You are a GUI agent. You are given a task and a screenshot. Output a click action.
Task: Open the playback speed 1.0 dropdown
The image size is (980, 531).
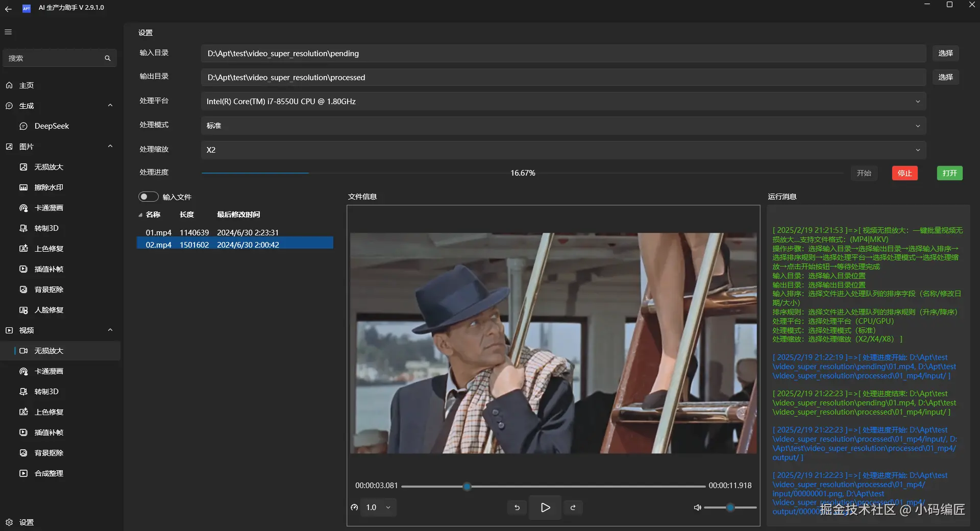point(378,508)
